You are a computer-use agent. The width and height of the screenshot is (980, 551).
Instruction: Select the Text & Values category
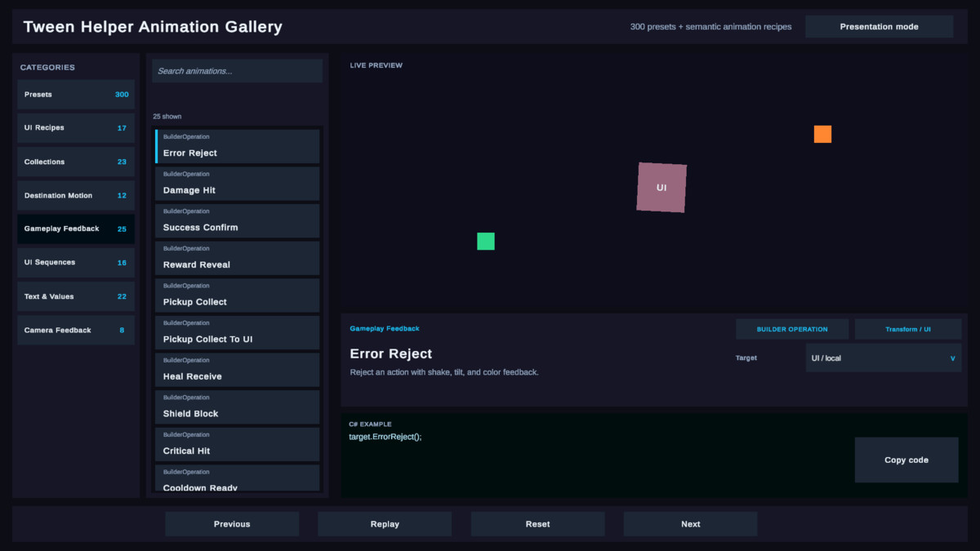click(76, 296)
